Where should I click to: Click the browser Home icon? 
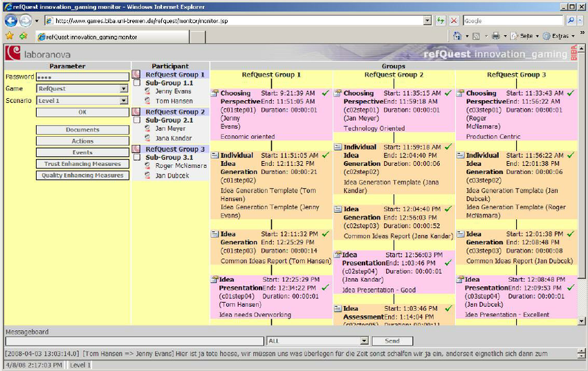[457, 36]
